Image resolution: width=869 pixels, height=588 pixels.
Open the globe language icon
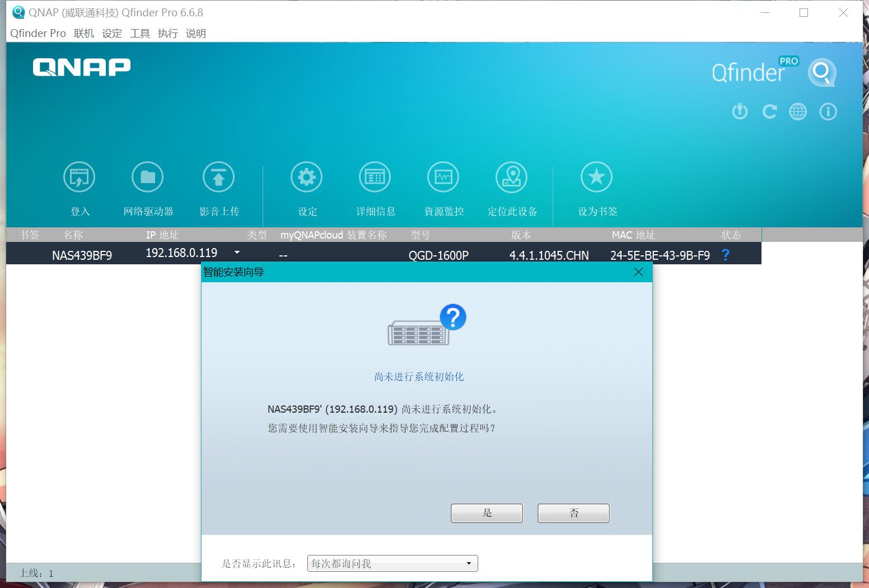click(x=798, y=111)
